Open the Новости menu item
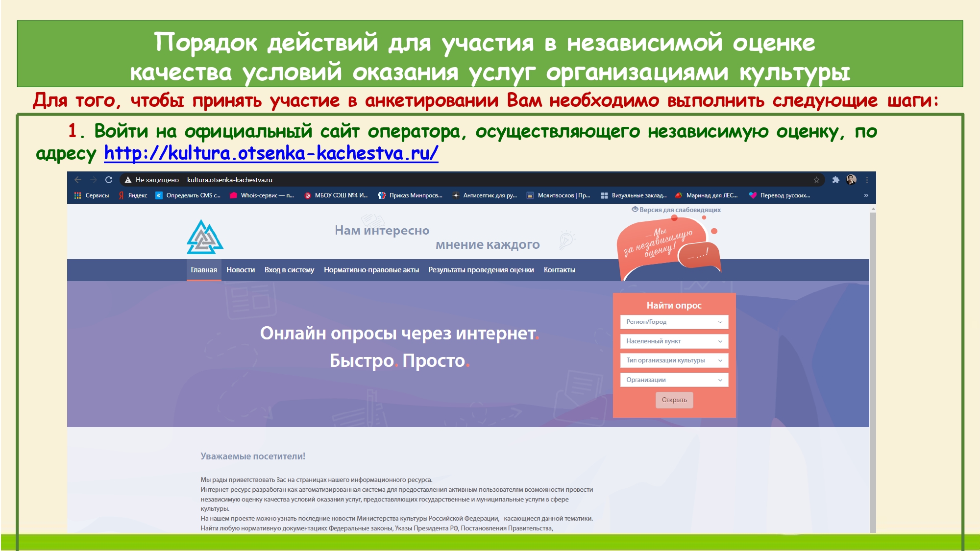 (x=241, y=270)
